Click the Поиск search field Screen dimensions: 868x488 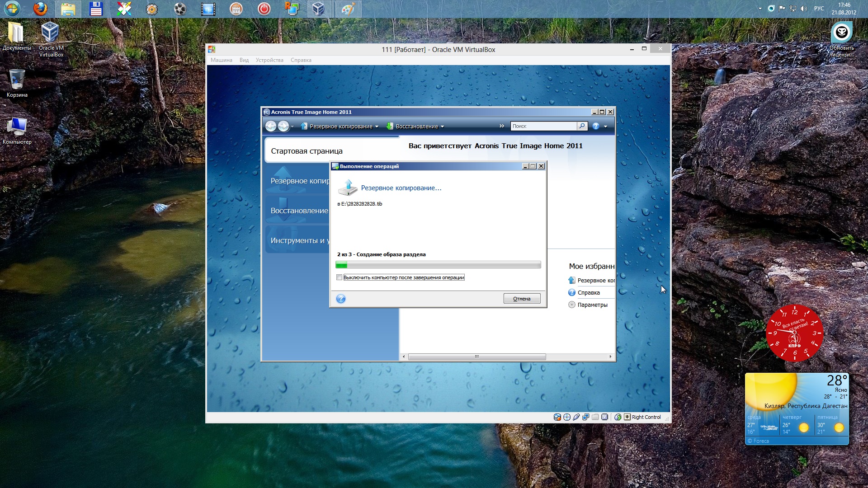point(543,126)
